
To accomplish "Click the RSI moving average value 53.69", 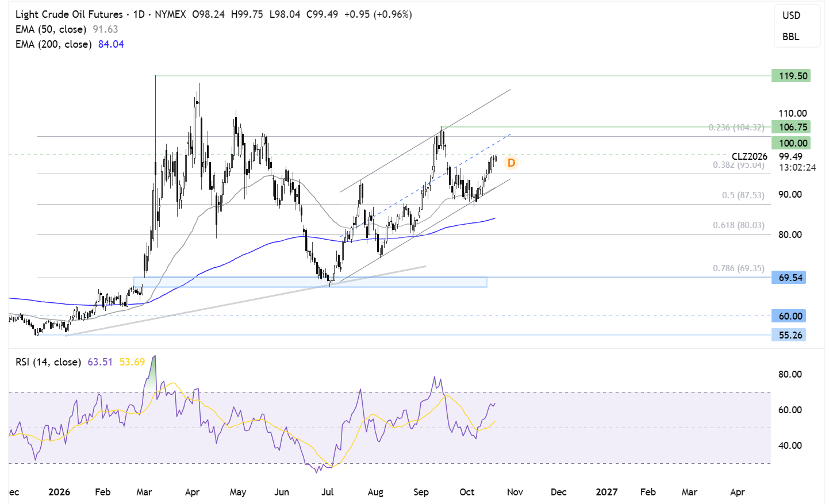I will [132, 362].
